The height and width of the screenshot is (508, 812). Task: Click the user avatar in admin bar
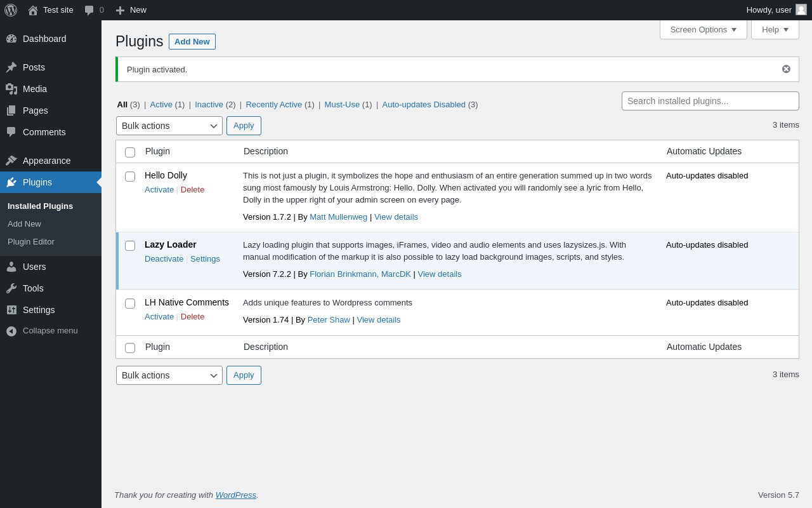[801, 10]
